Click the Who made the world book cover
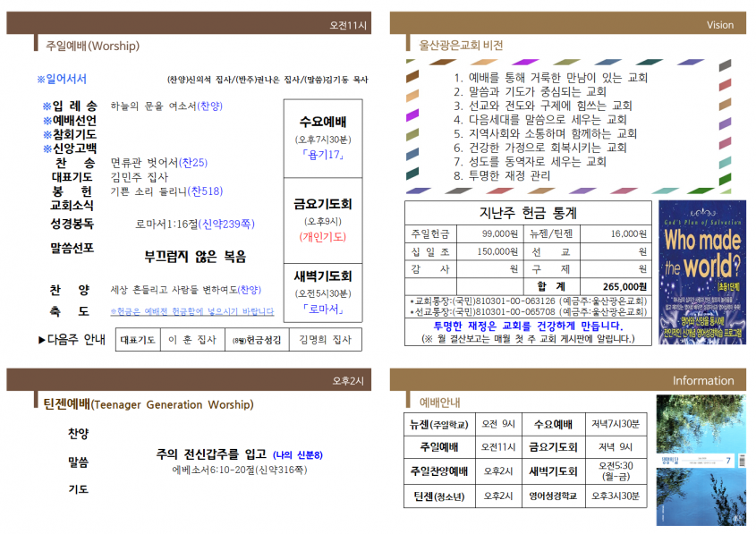 (702, 272)
